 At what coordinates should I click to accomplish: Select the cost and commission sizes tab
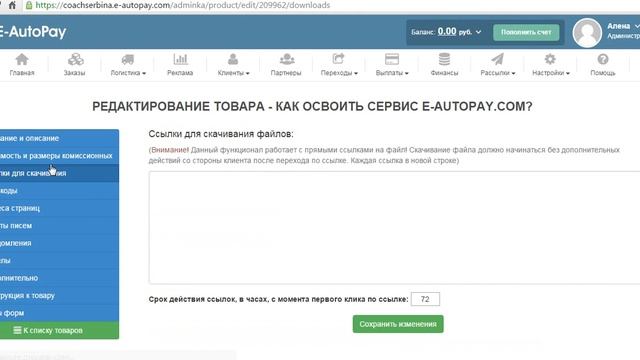coord(59,156)
